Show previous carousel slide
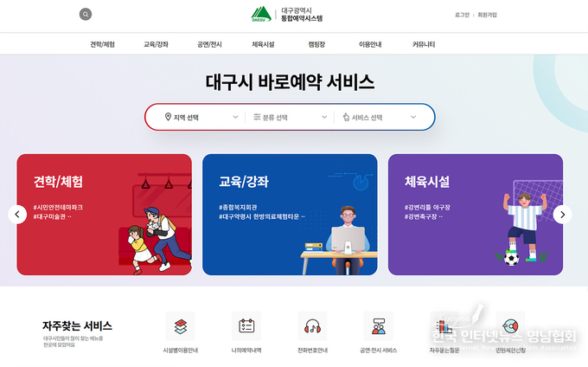 point(17,215)
